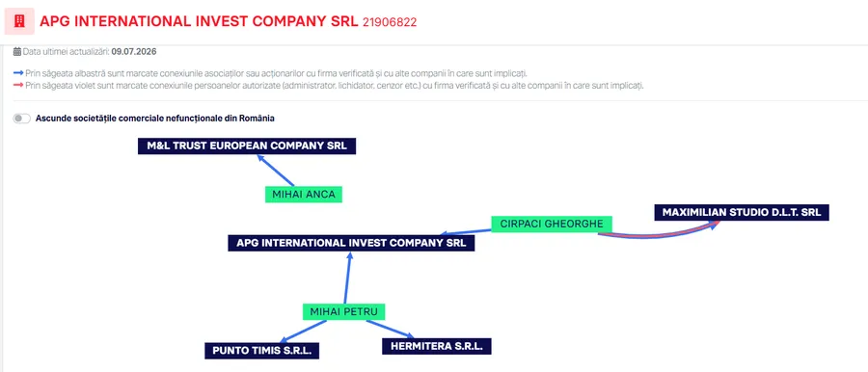Click the calendar icon beside last update date

pyautogui.click(x=17, y=52)
